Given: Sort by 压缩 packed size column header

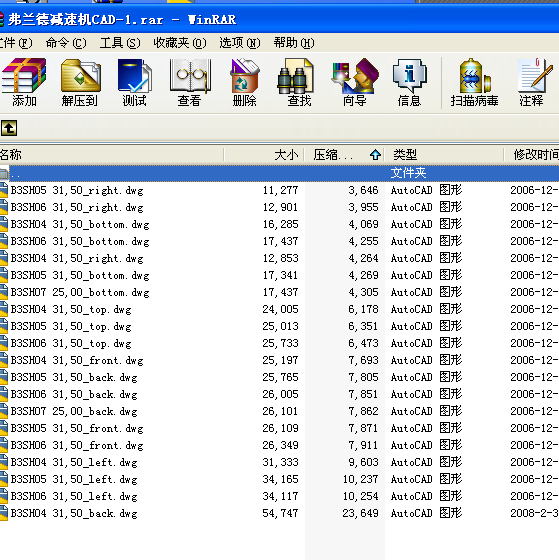Looking at the screenshot, I should point(344,155).
